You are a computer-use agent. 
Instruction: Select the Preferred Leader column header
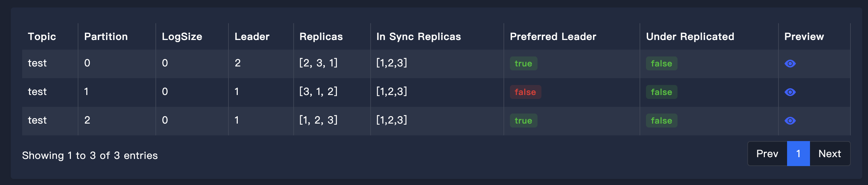coord(553,36)
